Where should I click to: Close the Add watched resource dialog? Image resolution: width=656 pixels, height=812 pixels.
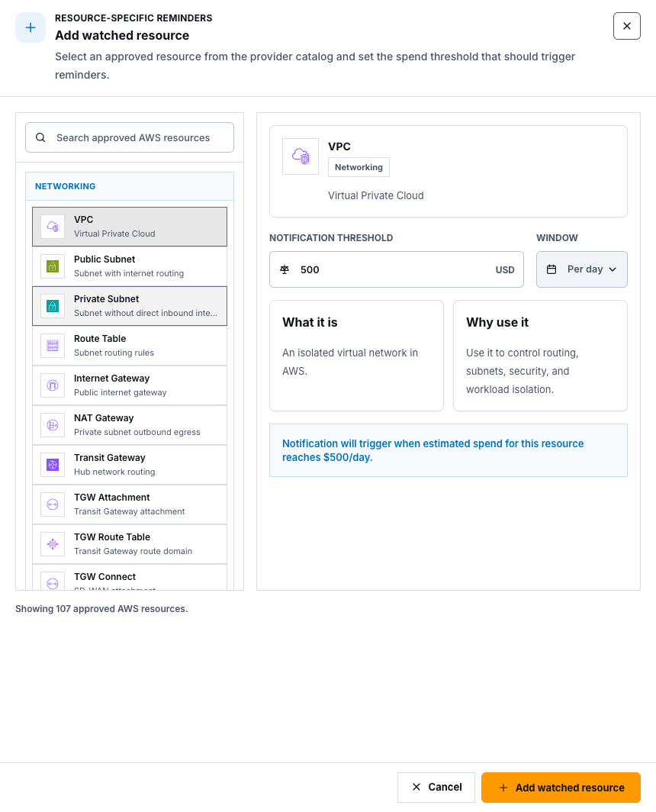tap(626, 26)
